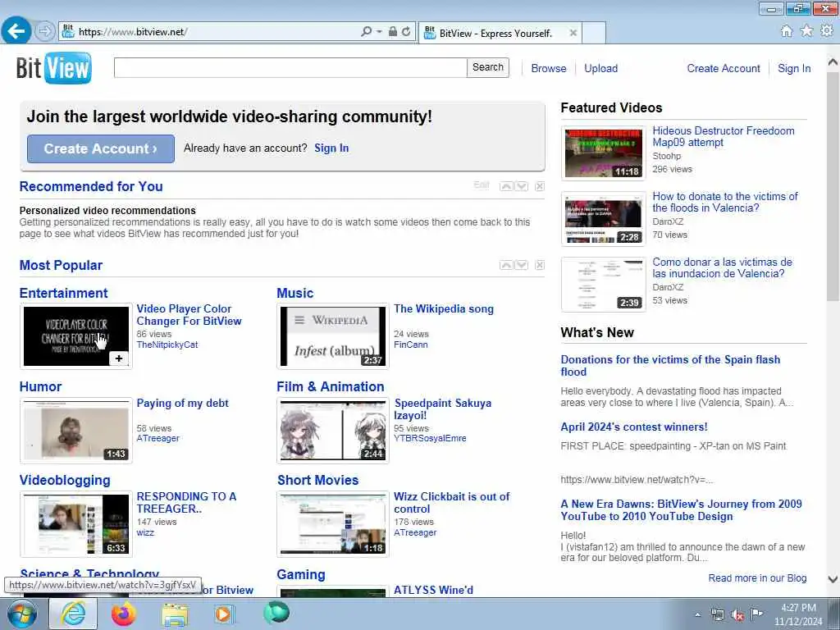The image size is (840, 630).
Task: Open TheNitpickyCat channel link
Action: click(167, 345)
